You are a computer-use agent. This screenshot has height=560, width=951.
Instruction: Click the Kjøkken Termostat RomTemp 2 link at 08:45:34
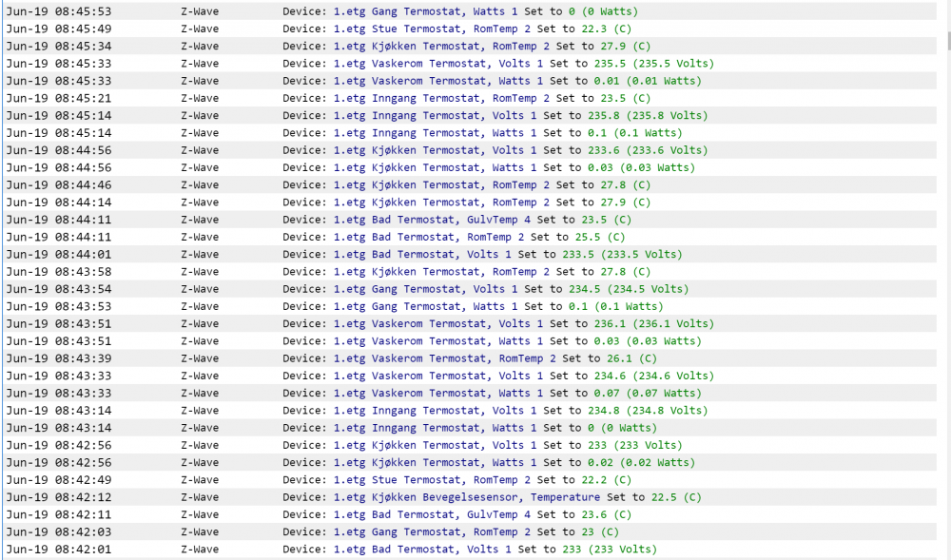[x=441, y=47]
